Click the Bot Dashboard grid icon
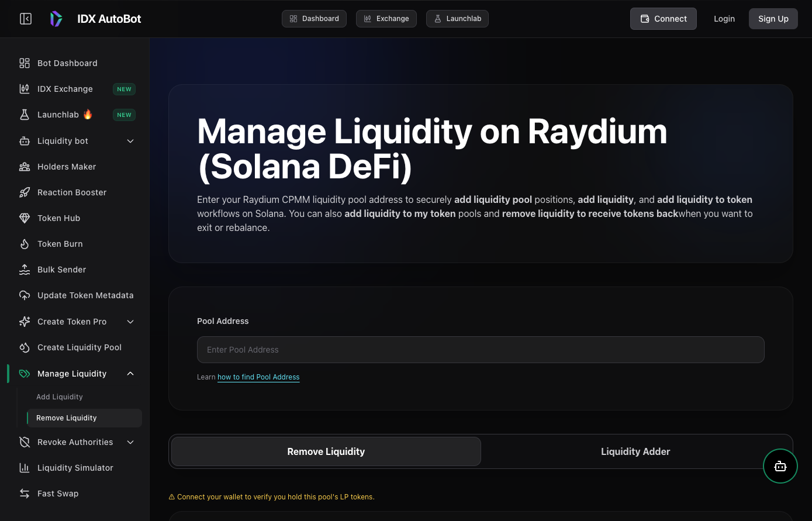The image size is (812, 521). (x=25, y=63)
